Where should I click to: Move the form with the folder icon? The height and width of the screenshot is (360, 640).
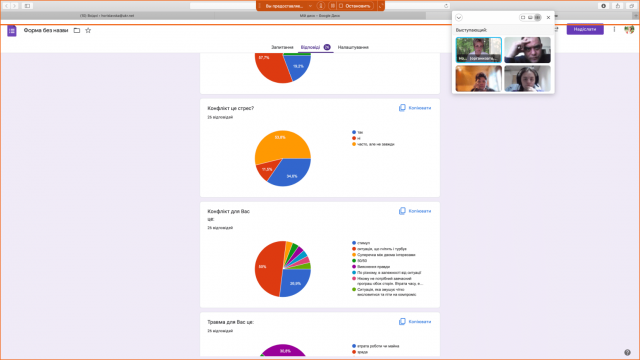click(x=77, y=30)
